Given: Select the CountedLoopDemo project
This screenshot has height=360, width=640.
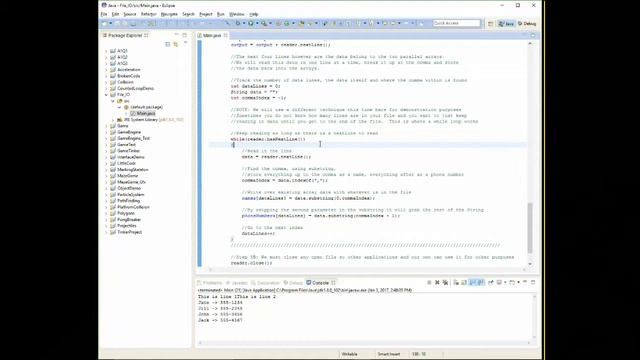Looking at the screenshot, I should click(132, 89).
